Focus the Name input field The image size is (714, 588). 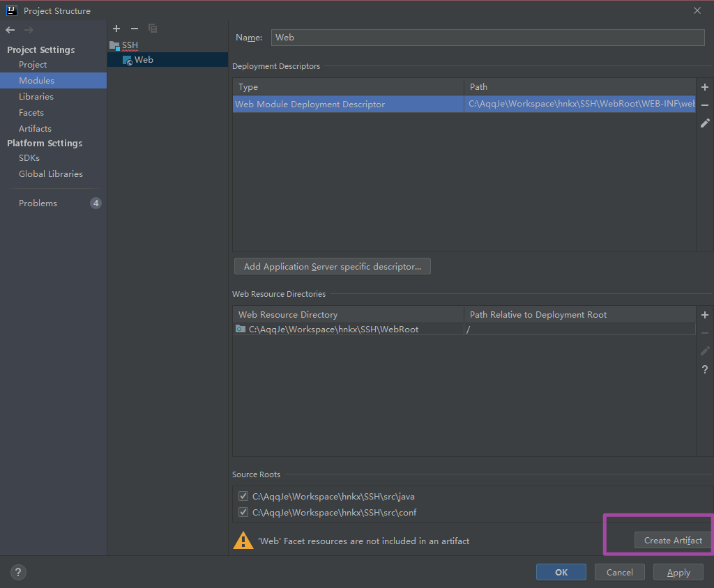[487, 38]
